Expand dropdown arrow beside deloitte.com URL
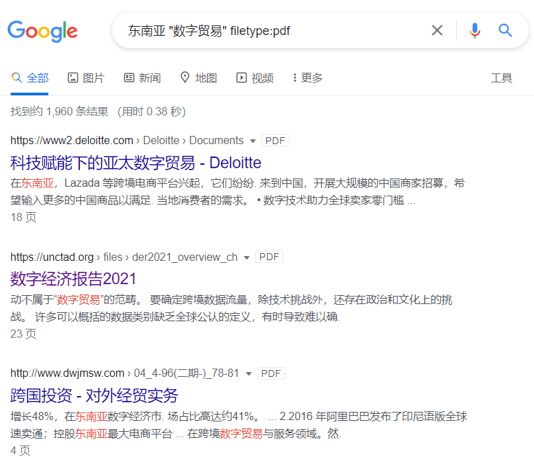Image resolution: width=534 pixels, height=457 pixels. [253, 141]
